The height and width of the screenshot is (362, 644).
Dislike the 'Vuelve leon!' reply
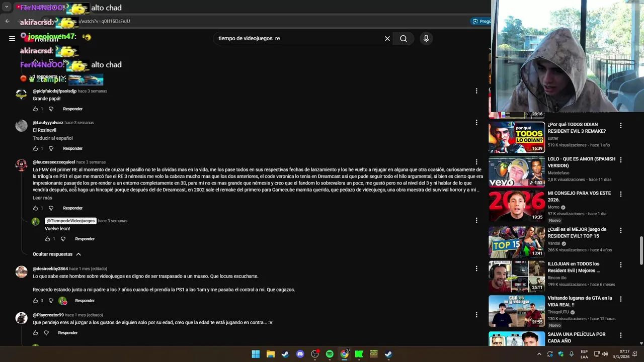[x=63, y=239]
